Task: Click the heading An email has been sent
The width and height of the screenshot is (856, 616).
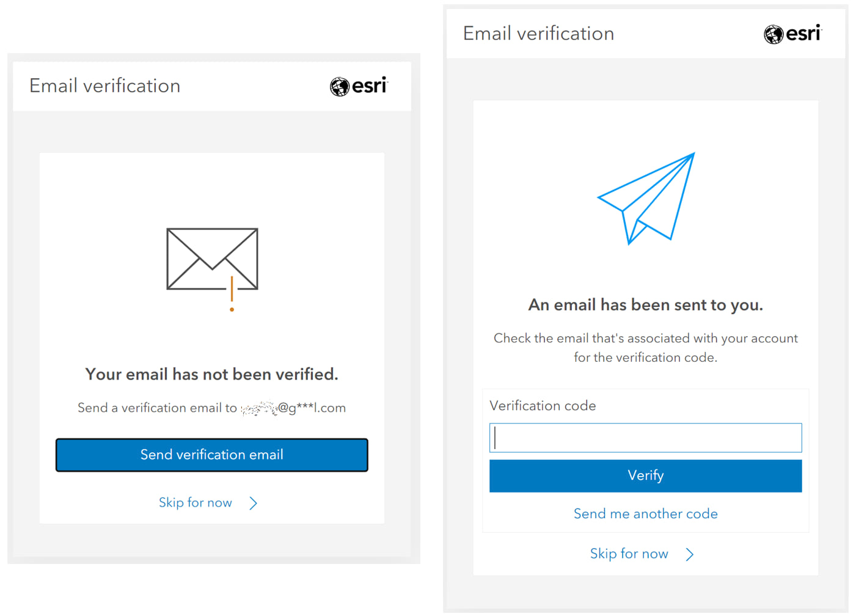Action: [645, 304]
